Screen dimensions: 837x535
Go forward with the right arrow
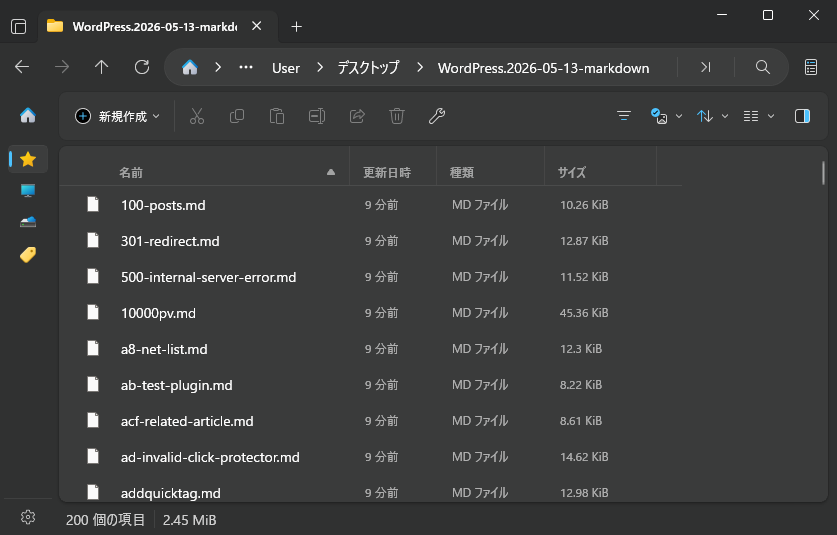point(62,67)
